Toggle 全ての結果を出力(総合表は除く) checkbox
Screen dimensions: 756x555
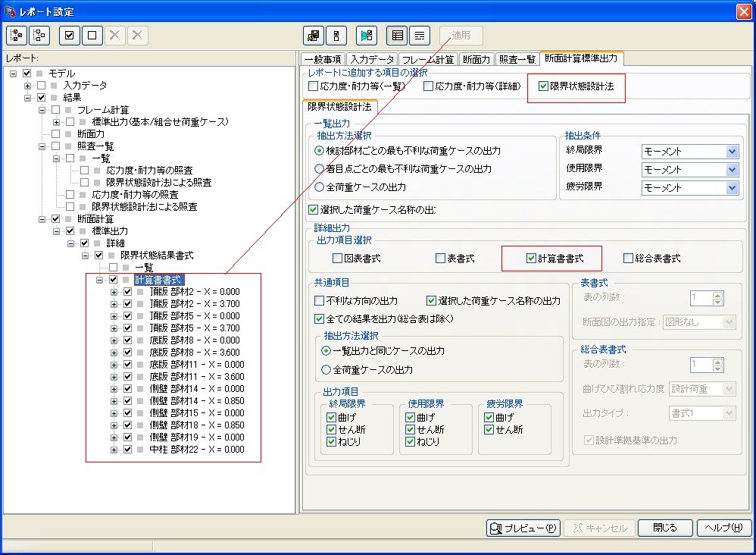(x=319, y=319)
